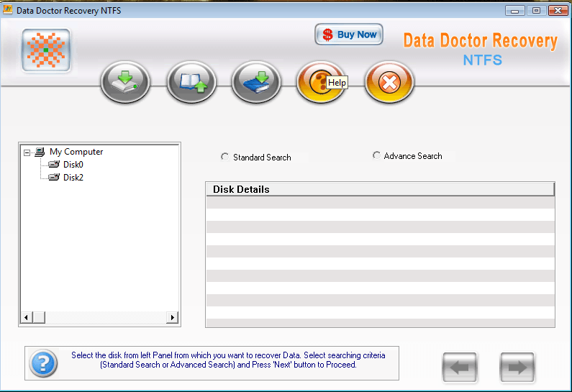The width and height of the screenshot is (572, 392).
Task: Go back with the left arrow button
Action: coord(460,368)
